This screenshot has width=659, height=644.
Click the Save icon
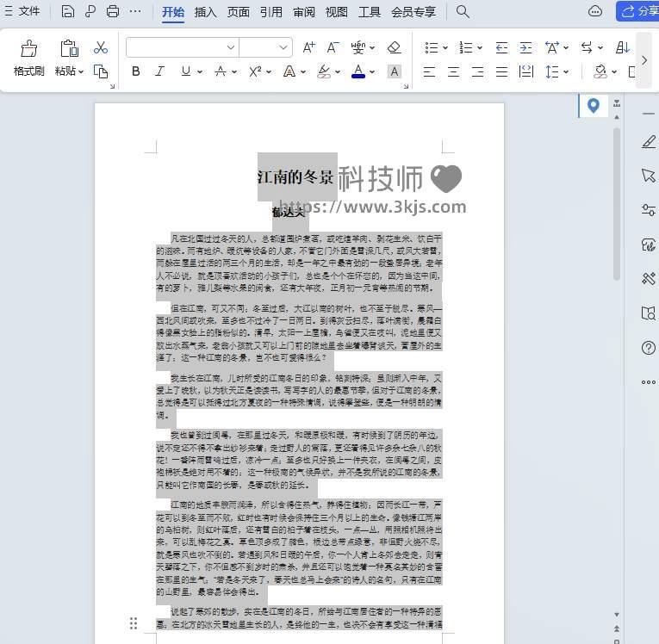tap(67, 11)
